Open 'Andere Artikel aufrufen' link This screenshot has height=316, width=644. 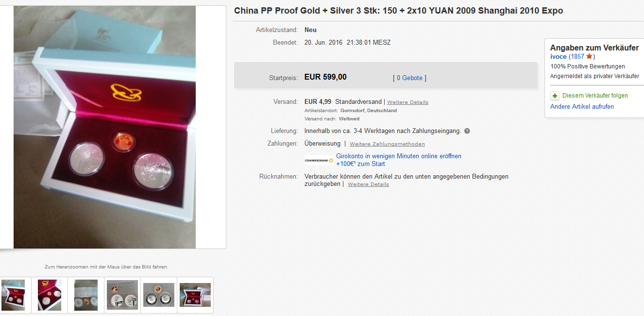(582, 106)
